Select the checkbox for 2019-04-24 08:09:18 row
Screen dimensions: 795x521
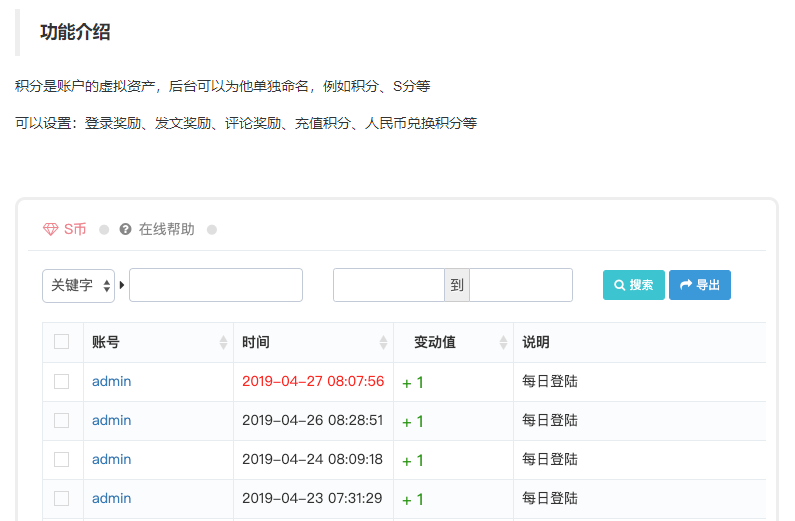click(62, 459)
